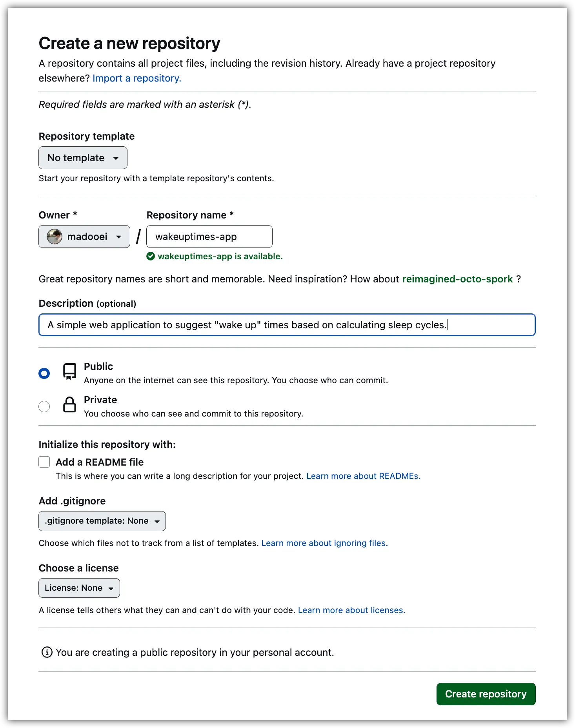Open the No template dropdown
Viewport: 575px width, 728px height.
tap(83, 158)
